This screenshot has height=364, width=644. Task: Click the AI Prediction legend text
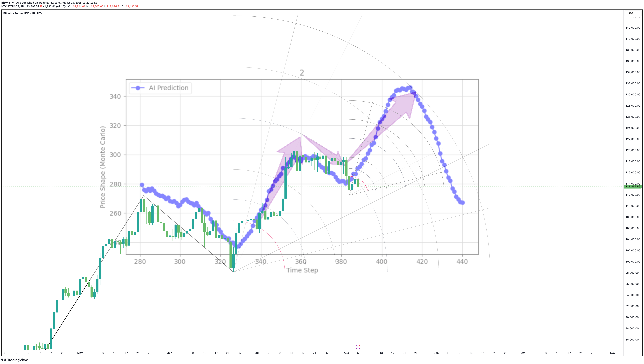[x=169, y=88]
